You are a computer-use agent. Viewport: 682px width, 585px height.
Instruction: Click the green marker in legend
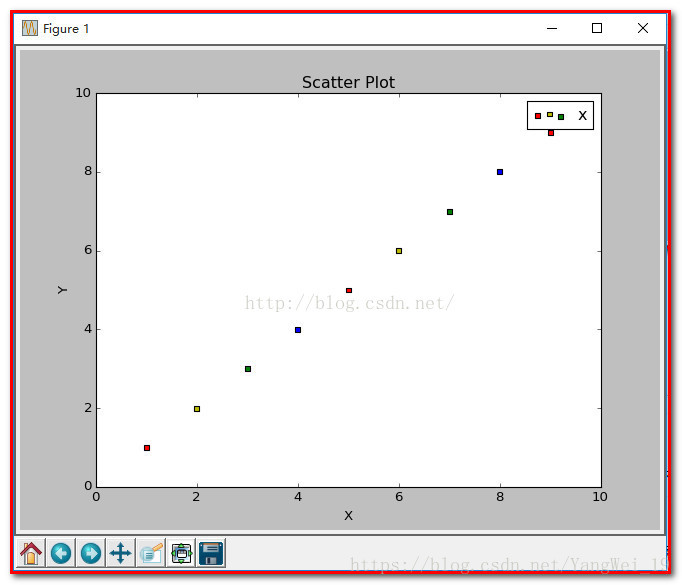[561, 117]
